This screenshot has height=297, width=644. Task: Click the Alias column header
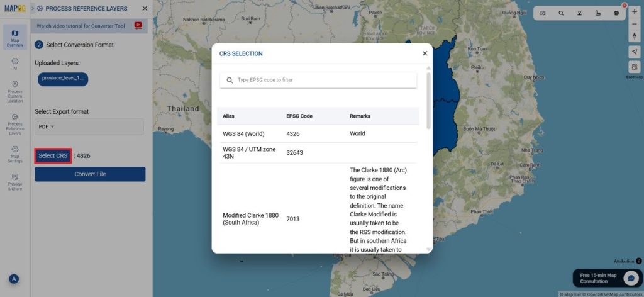point(228,116)
